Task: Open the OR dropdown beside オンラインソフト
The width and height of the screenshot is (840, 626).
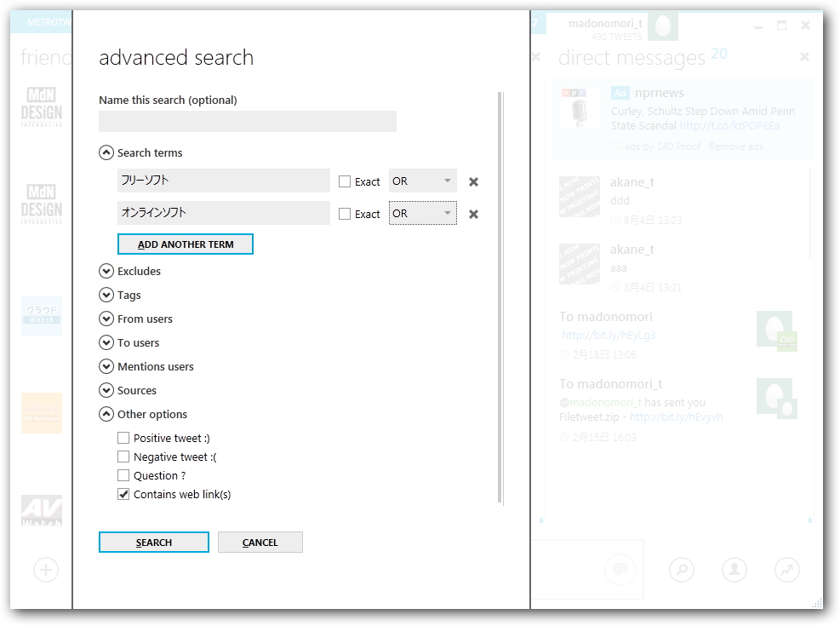Action: coord(422,213)
